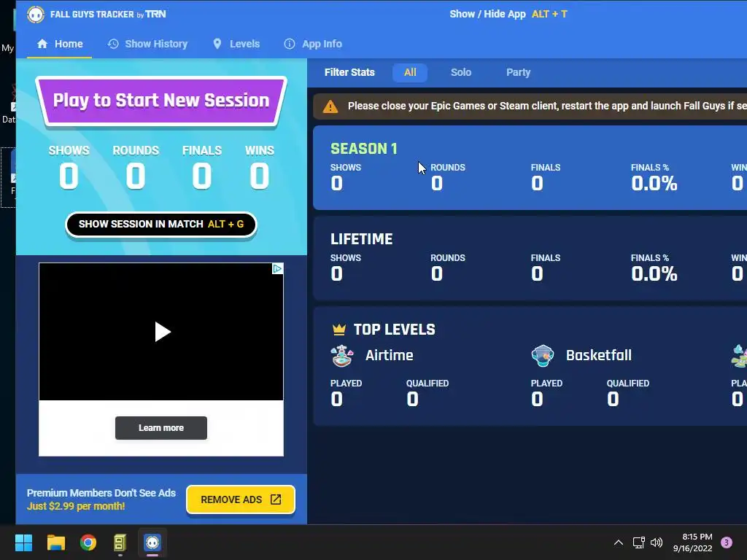The width and height of the screenshot is (747, 560).
Task: Open the network status tray icon
Action: click(638, 542)
